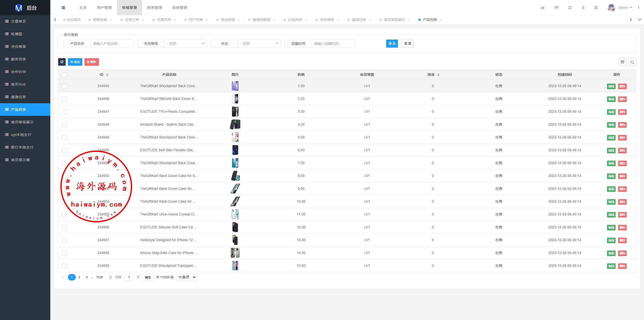Select checkbox for row 244958
The width and height of the screenshot is (644, 320).
tap(64, 253)
